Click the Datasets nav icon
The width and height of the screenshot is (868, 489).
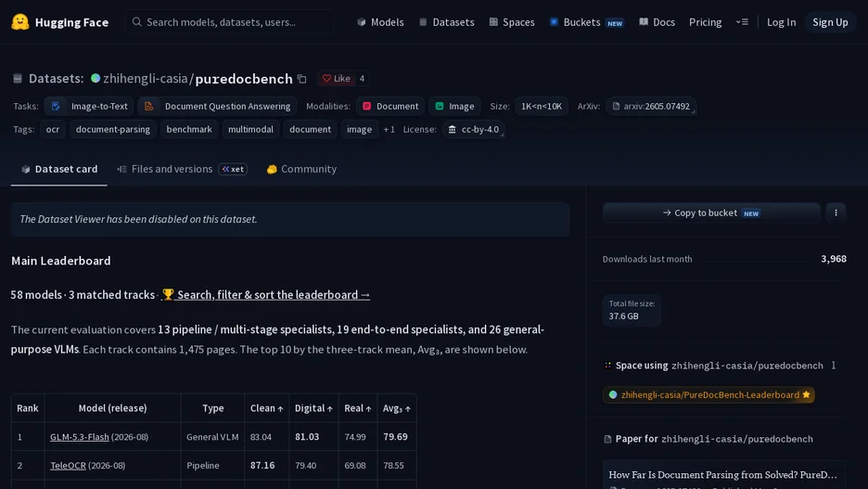[x=423, y=22]
